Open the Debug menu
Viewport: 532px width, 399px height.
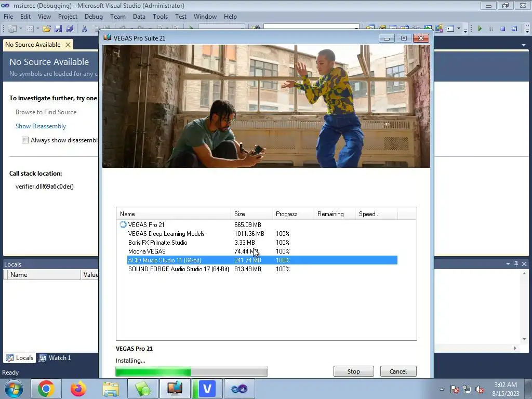coord(94,17)
